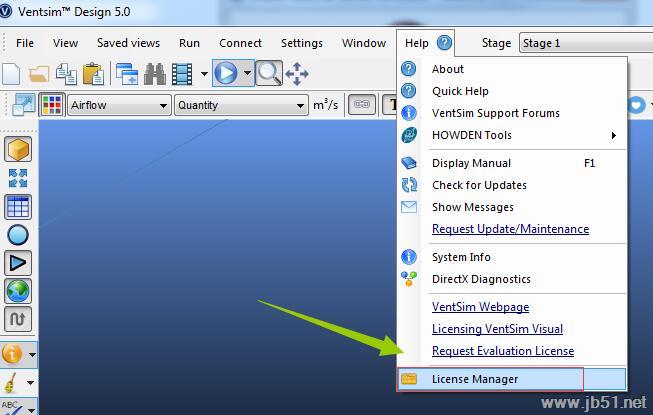Image resolution: width=653 pixels, height=415 pixels.
Task: Open the Window menu
Action: point(364,43)
